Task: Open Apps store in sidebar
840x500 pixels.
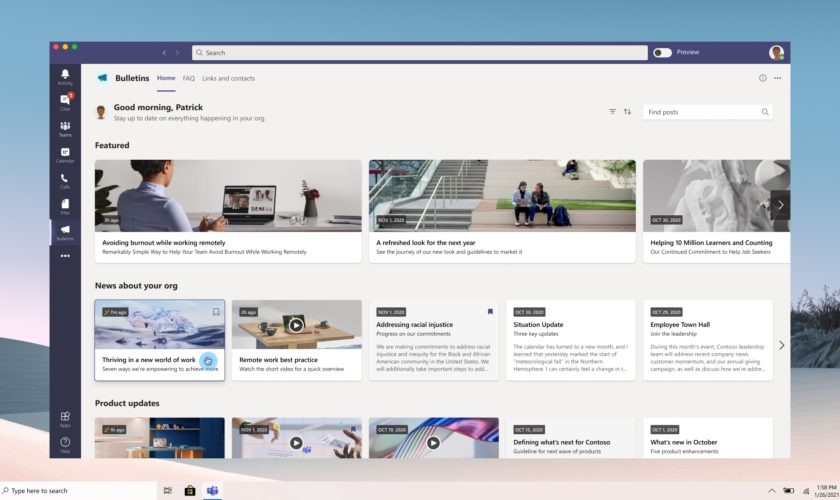Action: point(65,419)
